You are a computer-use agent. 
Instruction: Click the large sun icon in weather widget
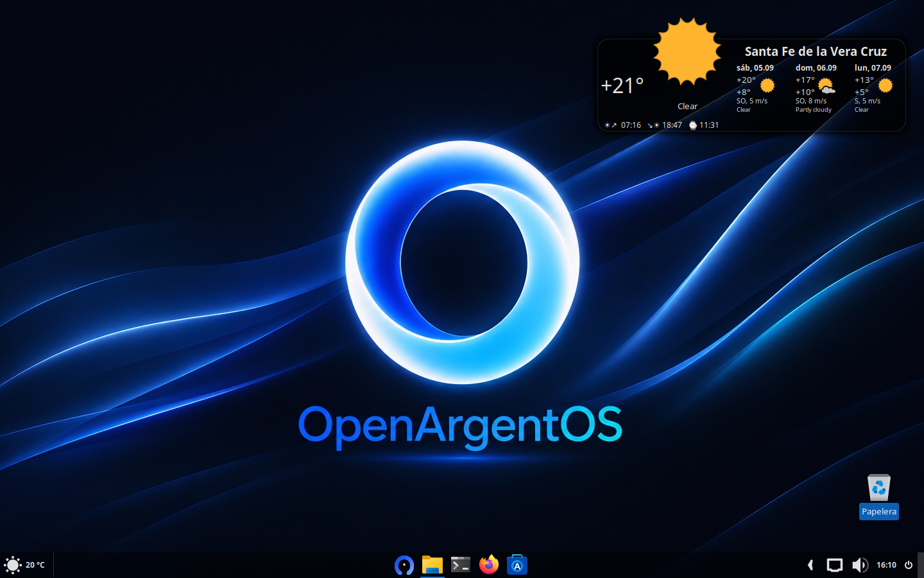687,51
